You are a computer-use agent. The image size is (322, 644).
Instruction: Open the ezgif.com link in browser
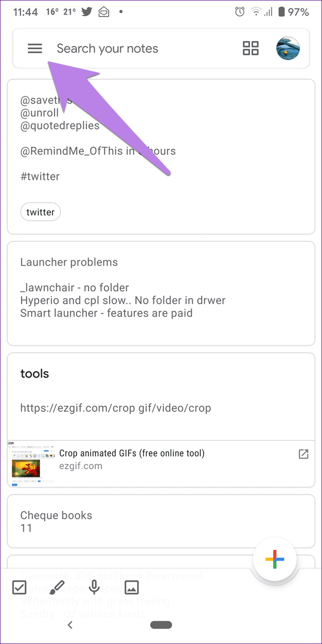point(303,454)
